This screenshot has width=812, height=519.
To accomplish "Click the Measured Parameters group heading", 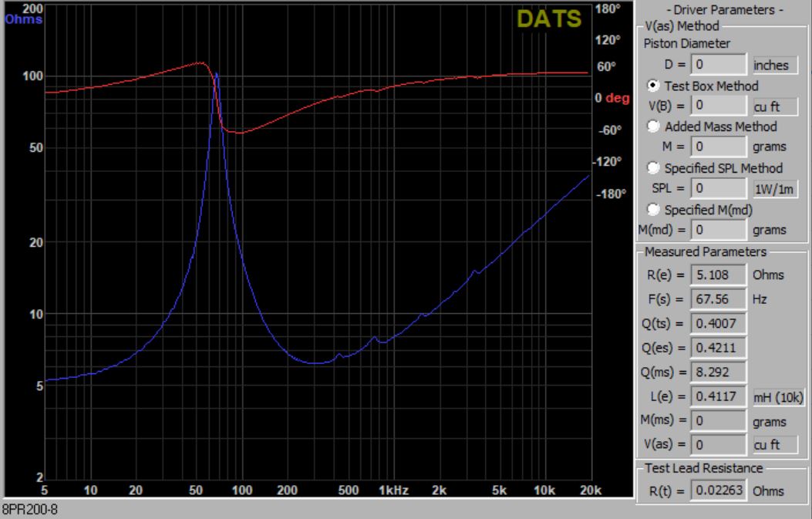I will click(x=706, y=251).
